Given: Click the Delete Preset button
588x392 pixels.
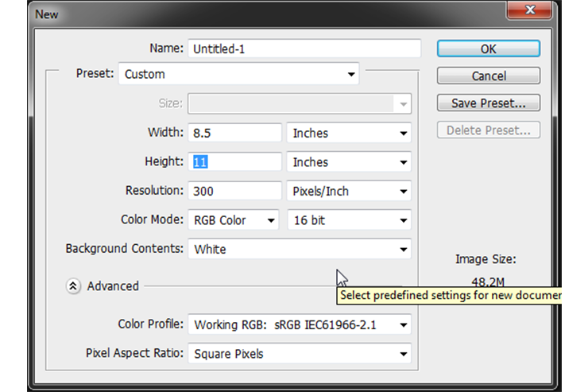Looking at the screenshot, I should [x=488, y=130].
